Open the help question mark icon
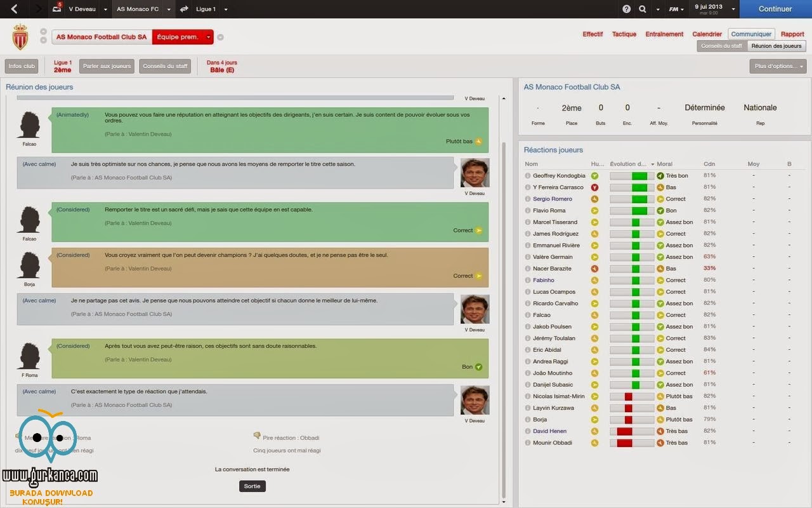This screenshot has width=812, height=508. tap(627, 9)
